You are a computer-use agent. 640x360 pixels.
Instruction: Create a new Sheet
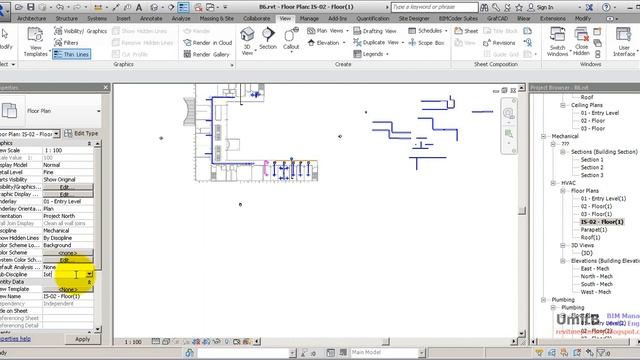tap(466, 31)
